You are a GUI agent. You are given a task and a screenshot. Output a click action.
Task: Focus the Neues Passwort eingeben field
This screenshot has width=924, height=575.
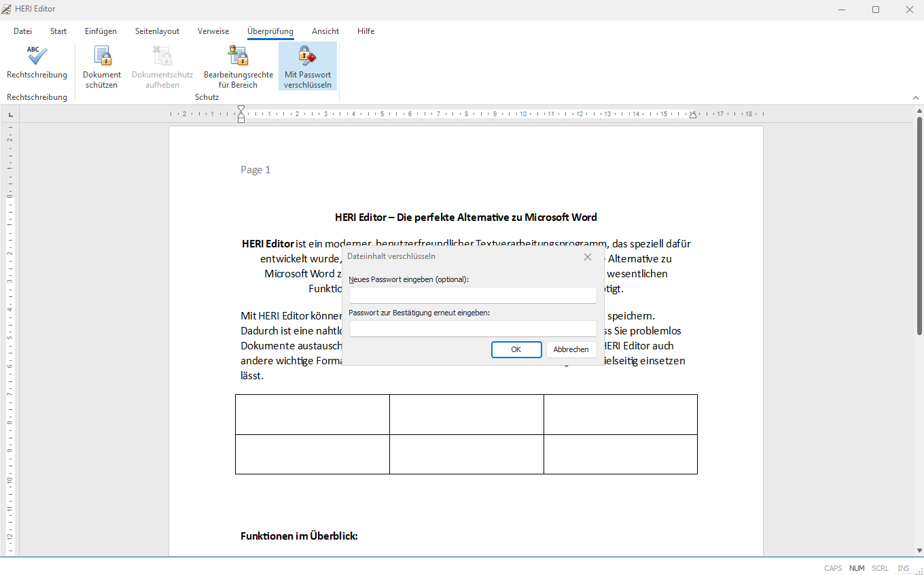[473, 295]
